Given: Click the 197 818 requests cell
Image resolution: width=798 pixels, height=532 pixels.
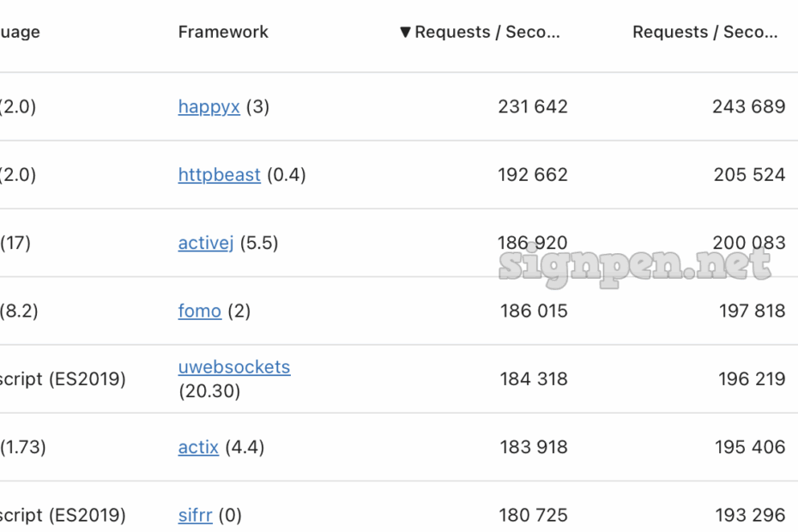Looking at the screenshot, I should pos(752,311).
